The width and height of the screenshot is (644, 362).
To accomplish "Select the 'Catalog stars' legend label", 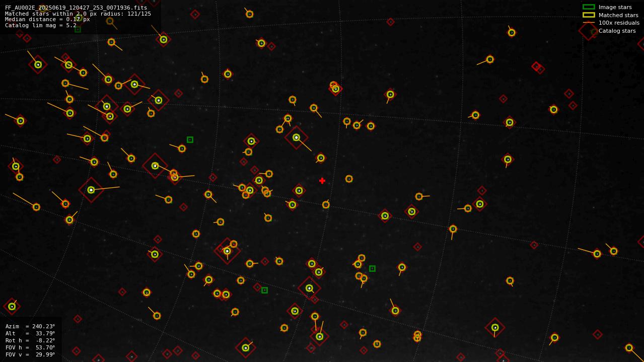I will pyautogui.click(x=617, y=31).
